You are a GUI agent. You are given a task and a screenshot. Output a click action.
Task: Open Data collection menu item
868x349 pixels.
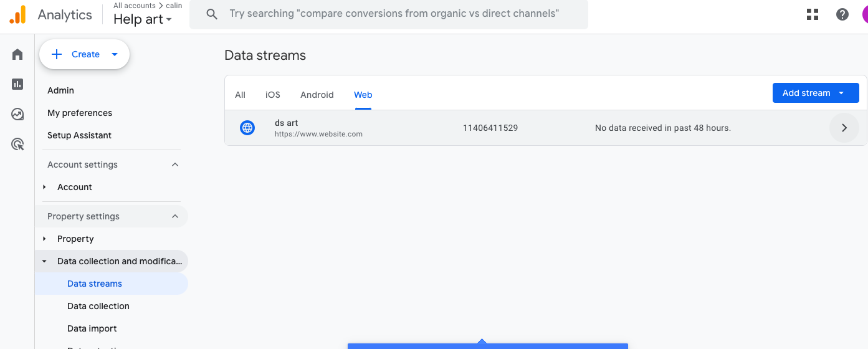[98, 306]
